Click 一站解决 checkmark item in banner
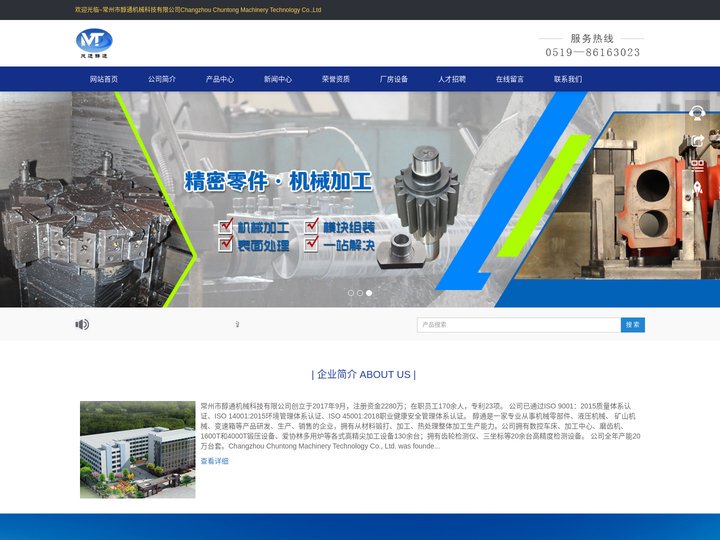 (340, 244)
